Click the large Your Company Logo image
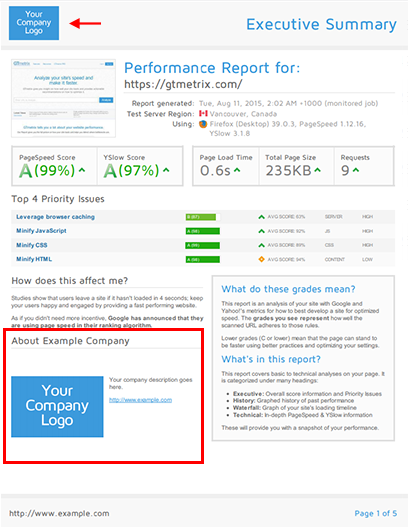408x528 pixels. pyautogui.click(x=57, y=406)
